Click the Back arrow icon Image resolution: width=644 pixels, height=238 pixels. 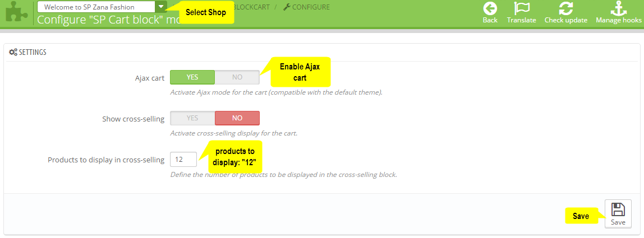(x=490, y=8)
